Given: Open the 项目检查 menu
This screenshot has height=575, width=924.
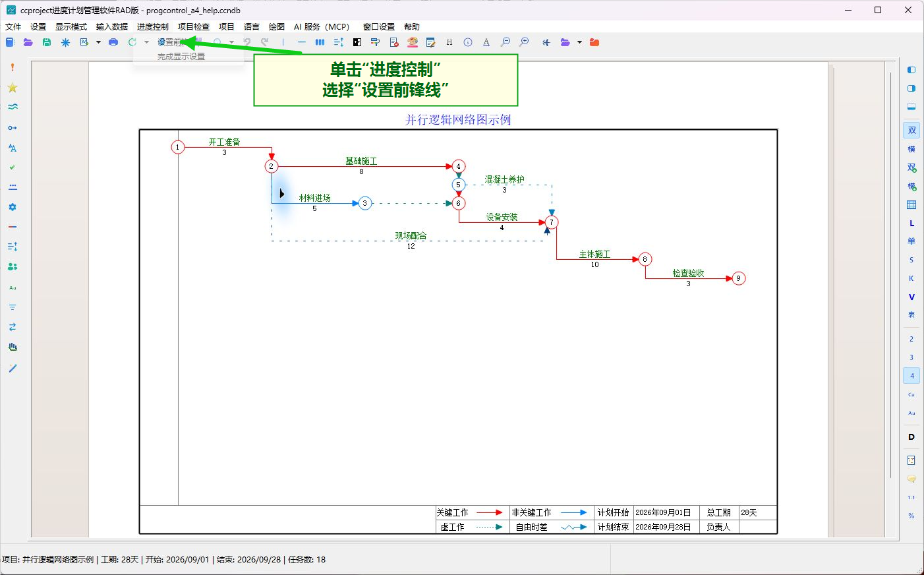Looking at the screenshot, I should coord(194,27).
